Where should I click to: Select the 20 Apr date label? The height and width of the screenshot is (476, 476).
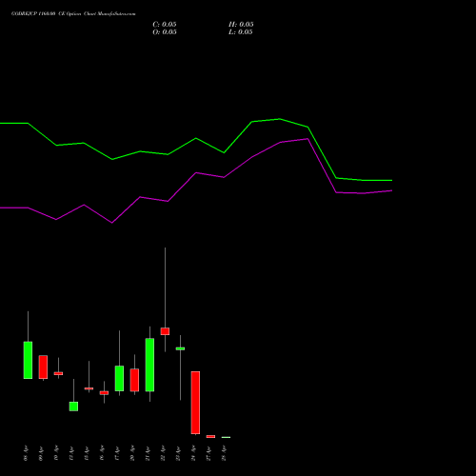(x=132, y=453)
